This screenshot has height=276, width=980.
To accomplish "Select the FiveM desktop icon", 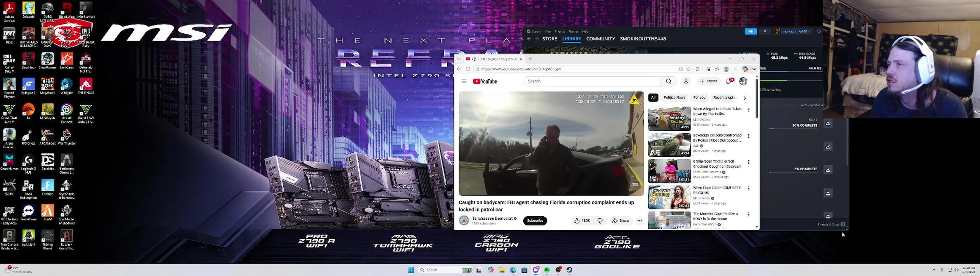I will [x=47, y=213].
